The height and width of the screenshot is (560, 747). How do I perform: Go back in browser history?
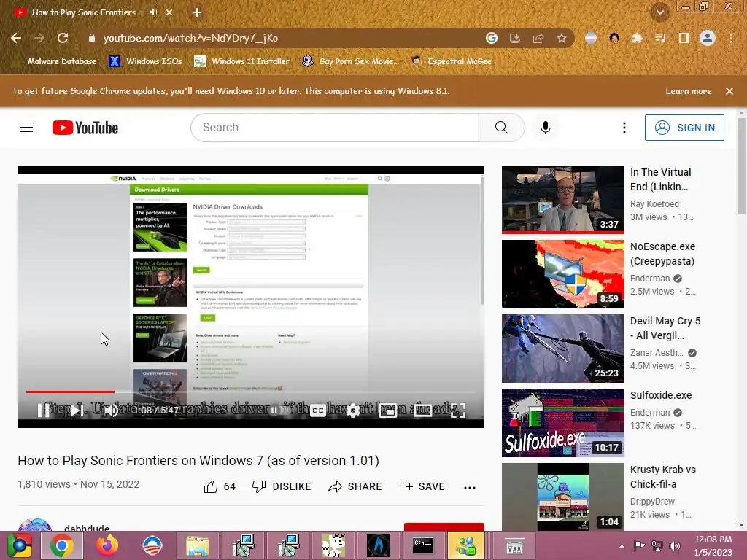pyautogui.click(x=16, y=38)
